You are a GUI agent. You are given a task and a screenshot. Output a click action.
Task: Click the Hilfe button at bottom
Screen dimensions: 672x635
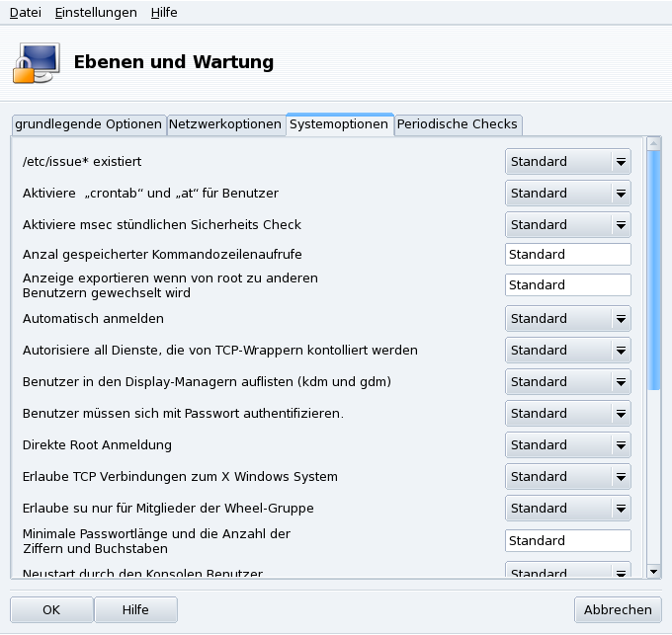pos(135,610)
